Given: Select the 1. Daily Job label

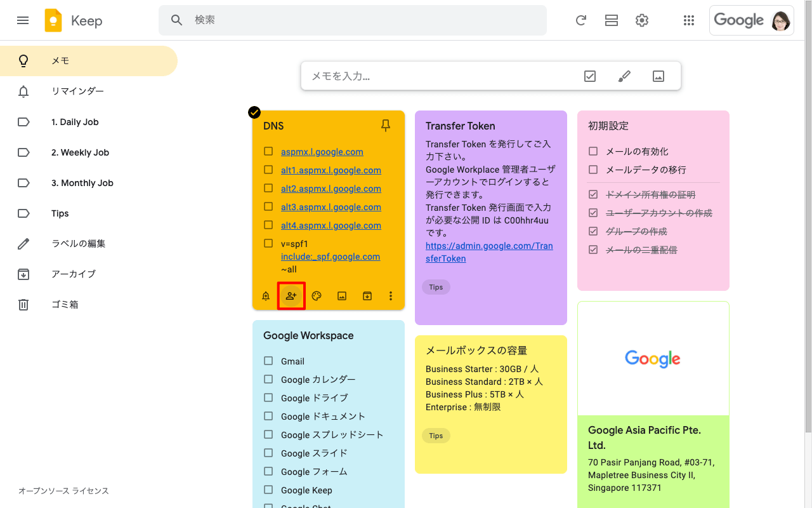Looking at the screenshot, I should pyautogui.click(x=89, y=122).
